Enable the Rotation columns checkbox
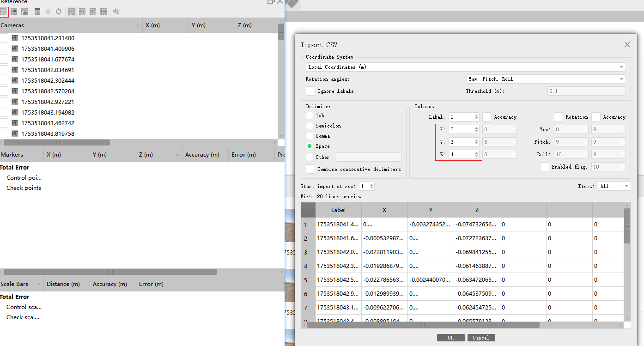Viewport: 644px width, 346px height. point(559,117)
